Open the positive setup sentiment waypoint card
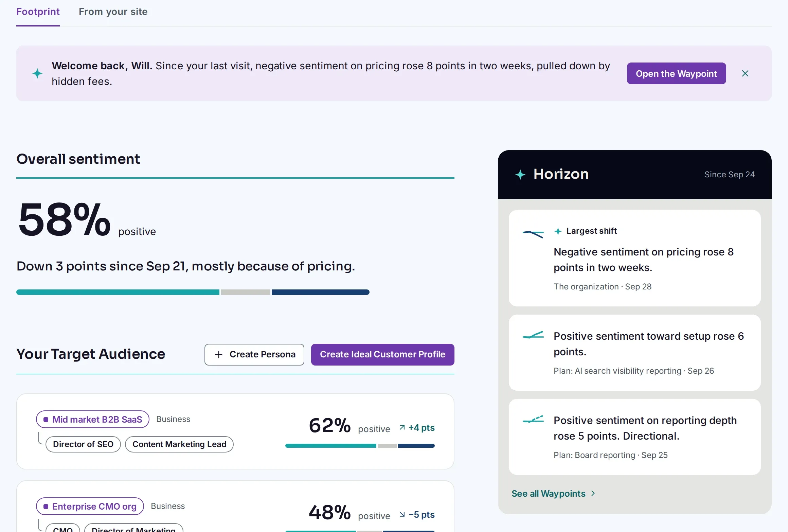 (634, 353)
